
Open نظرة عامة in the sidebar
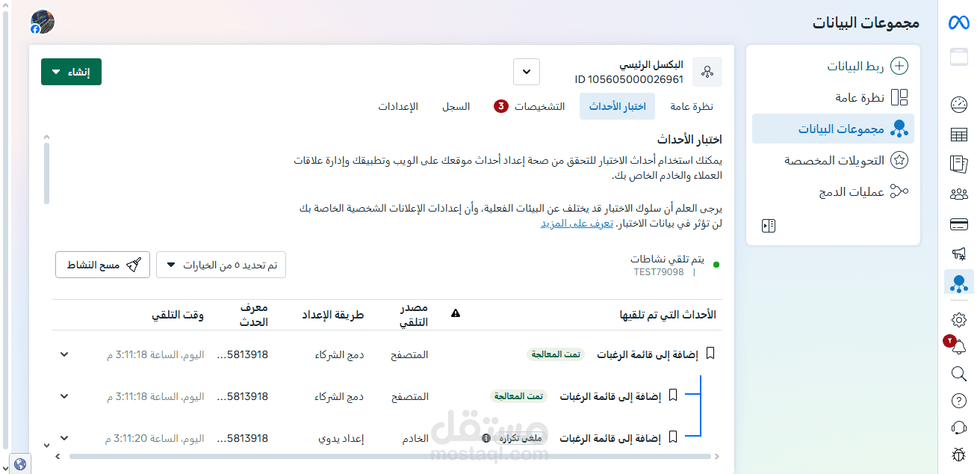point(833,98)
